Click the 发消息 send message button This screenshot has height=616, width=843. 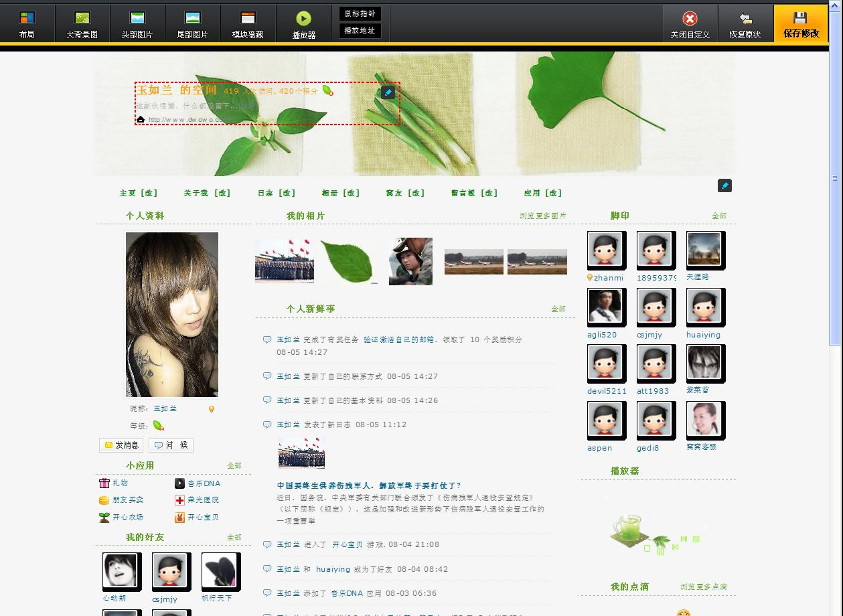(121, 445)
